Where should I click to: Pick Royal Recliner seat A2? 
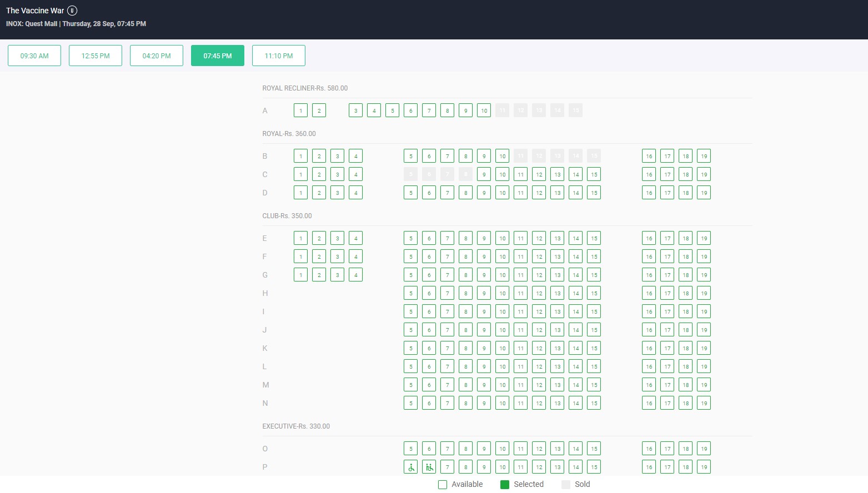click(x=319, y=110)
